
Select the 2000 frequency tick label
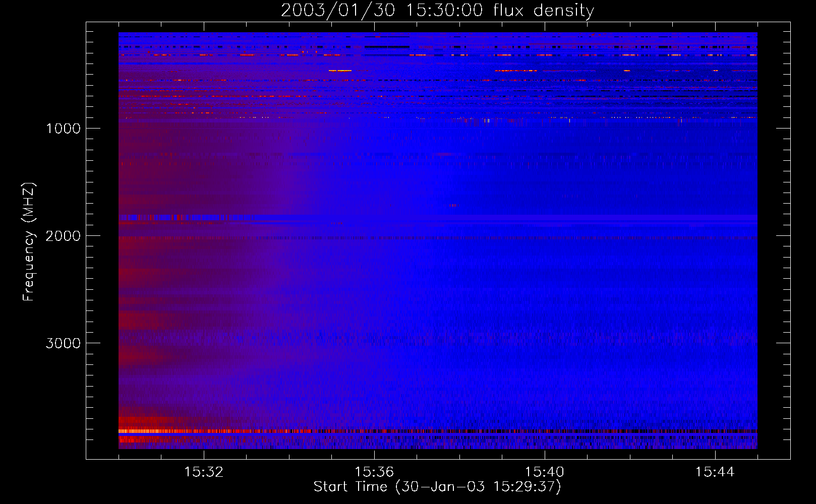click(63, 236)
